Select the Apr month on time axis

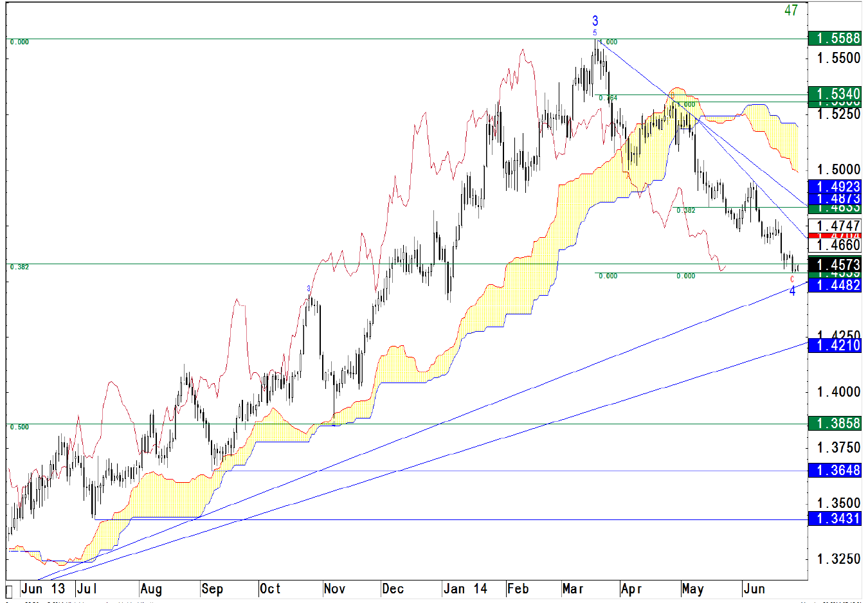point(631,589)
